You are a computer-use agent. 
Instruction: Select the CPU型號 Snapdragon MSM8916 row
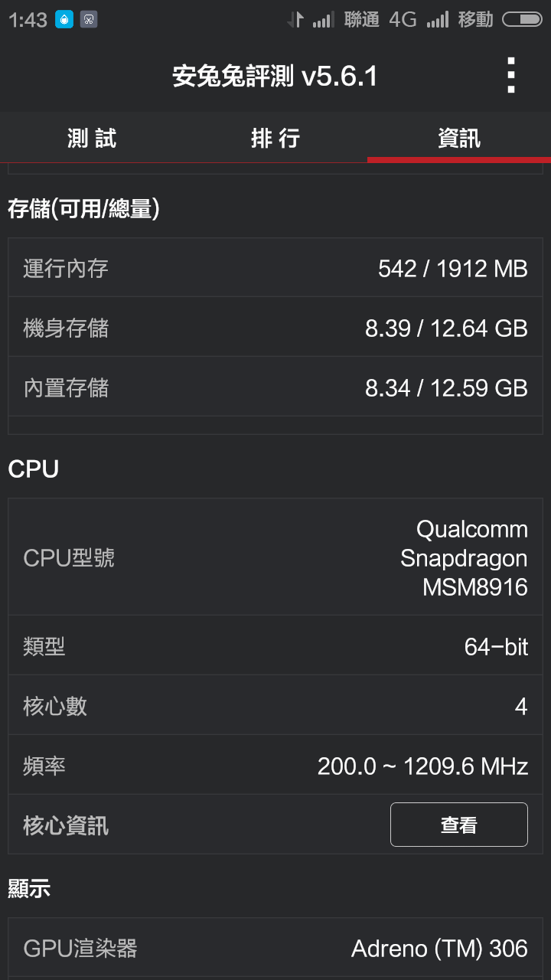[275, 557]
